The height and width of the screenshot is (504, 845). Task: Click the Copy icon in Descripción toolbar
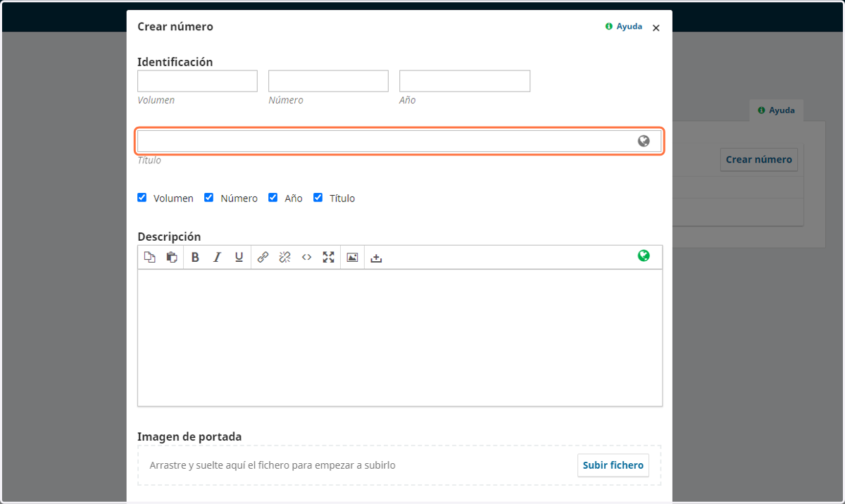149,258
